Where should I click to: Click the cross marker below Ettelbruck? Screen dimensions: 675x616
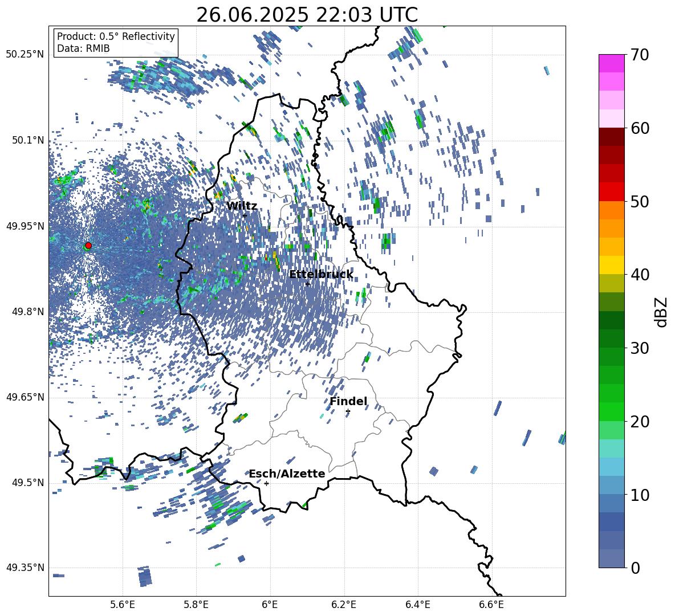point(307,284)
